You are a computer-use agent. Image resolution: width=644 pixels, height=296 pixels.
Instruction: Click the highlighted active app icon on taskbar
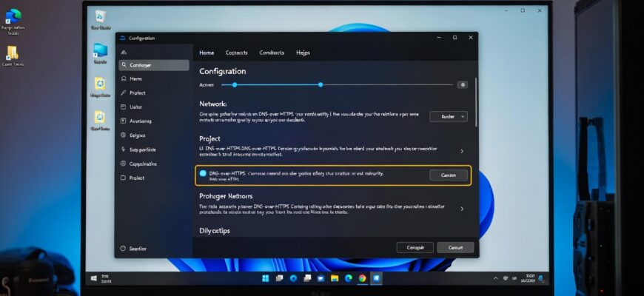coord(376,278)
